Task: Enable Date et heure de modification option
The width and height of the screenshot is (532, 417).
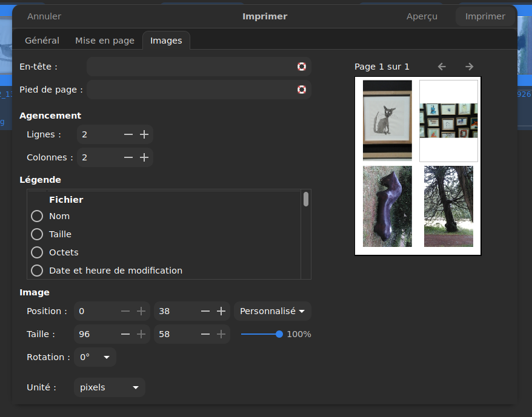Action: [x=37, y=271]
